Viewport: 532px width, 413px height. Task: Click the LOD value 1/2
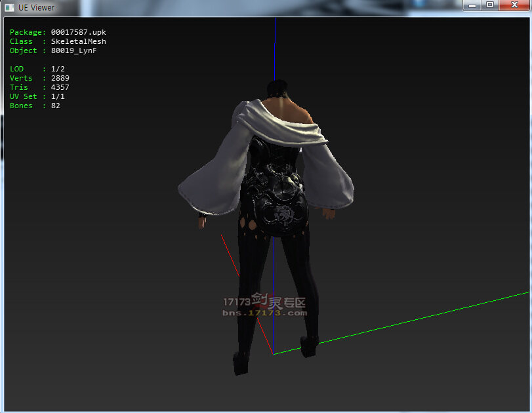58,69
